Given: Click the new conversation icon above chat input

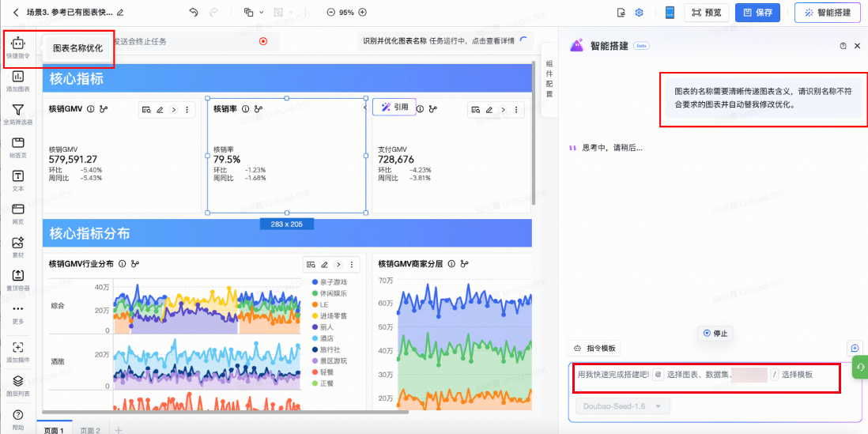Looking at the screenshot, I should point(854,348).
